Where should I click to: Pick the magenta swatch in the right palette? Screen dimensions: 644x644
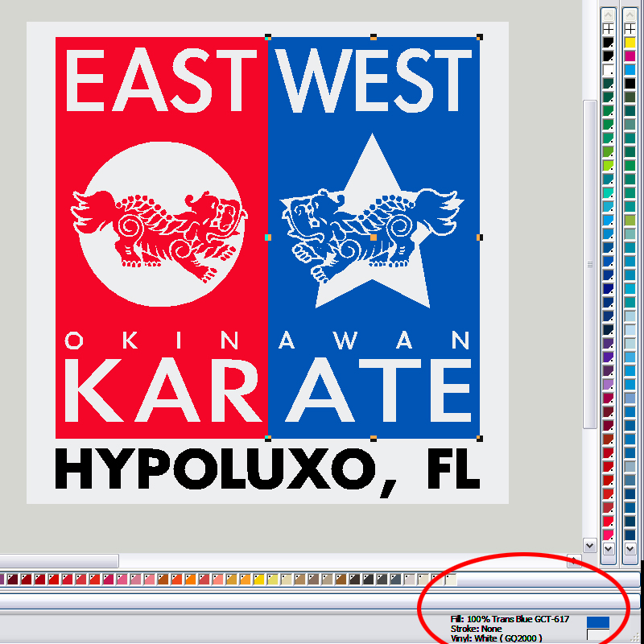(630, 56)
